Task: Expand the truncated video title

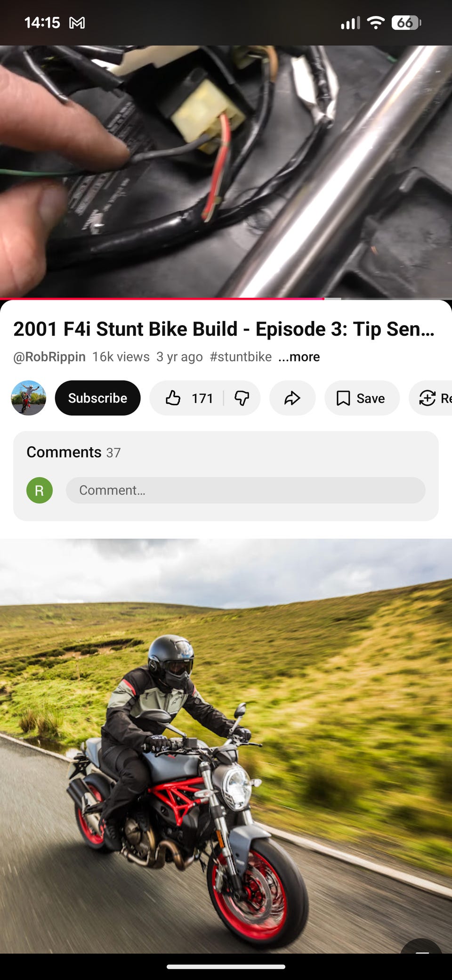Action: (224, 329)
